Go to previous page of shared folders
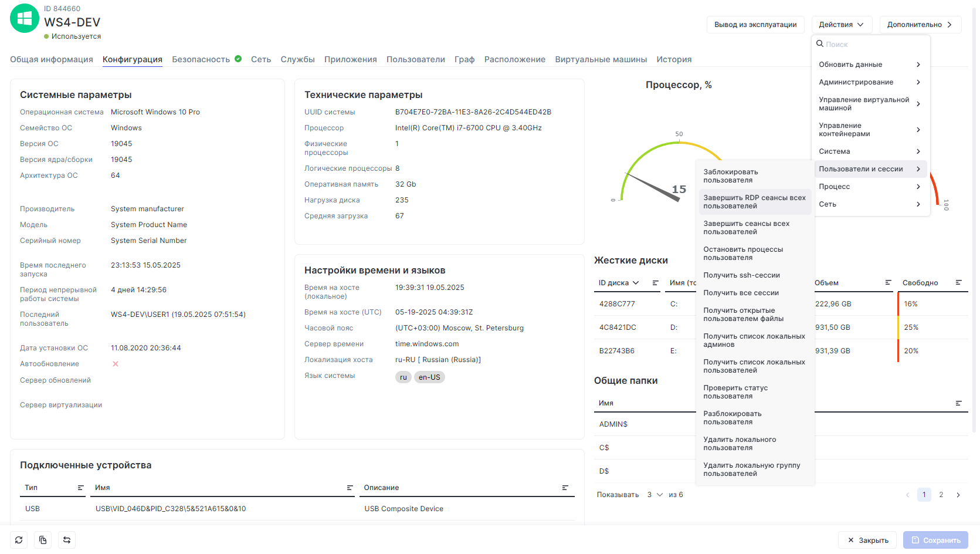This screenshot has width=980, height=554. tap(907, 495)
